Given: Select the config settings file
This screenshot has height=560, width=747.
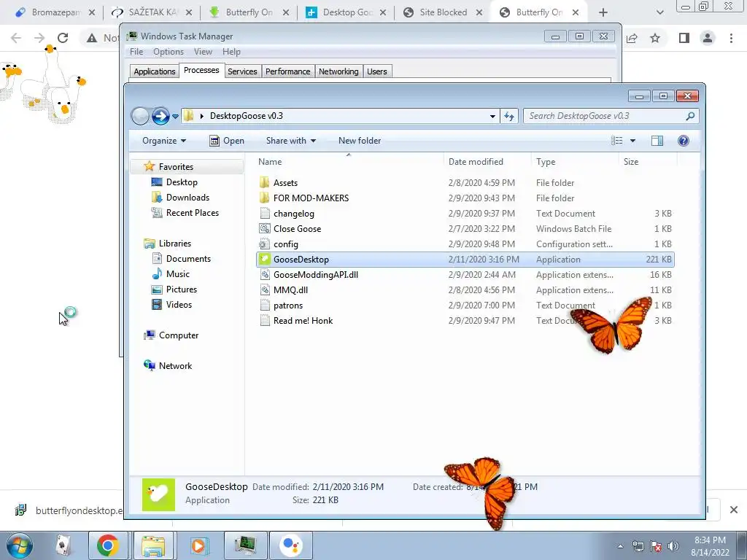Looking at the screenshot, I should [x=285, y=244].
